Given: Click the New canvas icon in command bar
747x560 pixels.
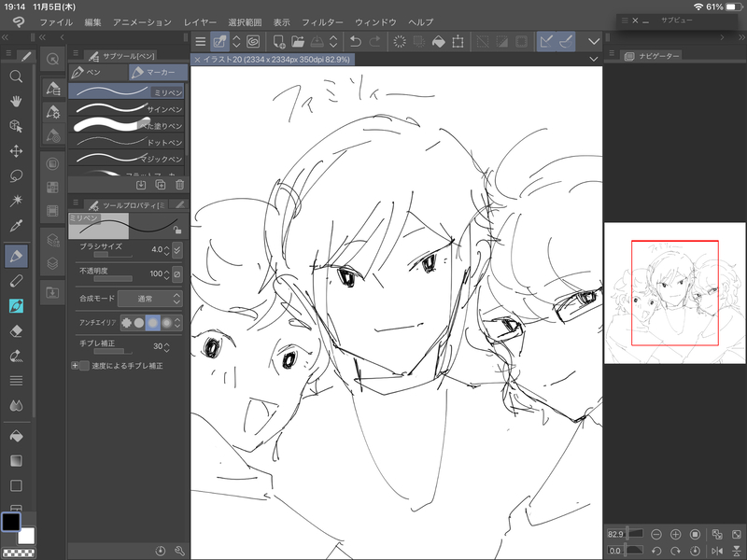Looking at the screenshot, I should 279,42.
